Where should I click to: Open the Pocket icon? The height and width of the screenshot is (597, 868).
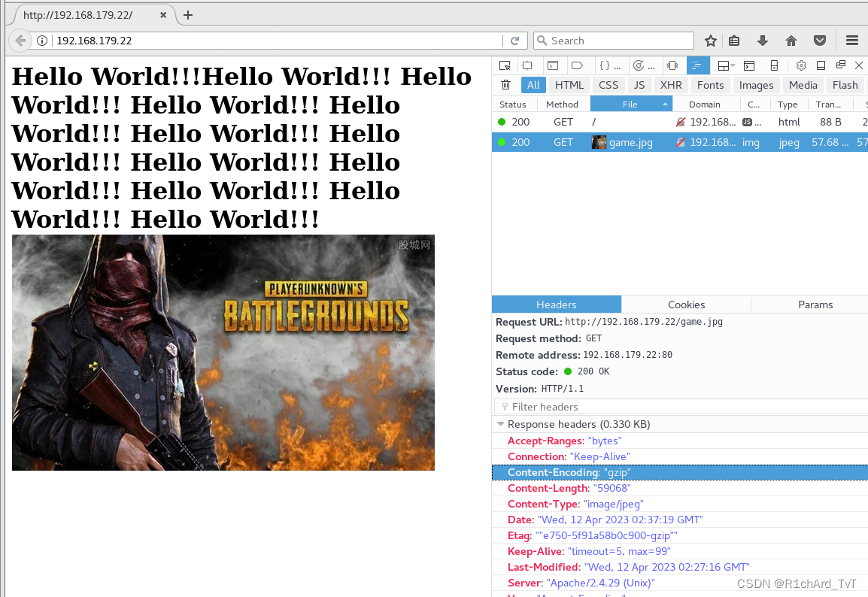point(820,41)
